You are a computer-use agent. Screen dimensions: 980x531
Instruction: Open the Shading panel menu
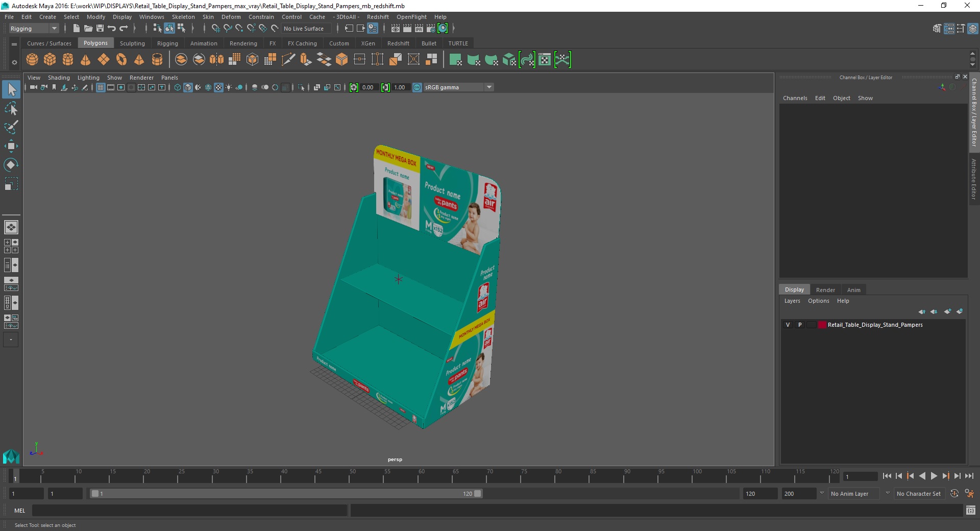click(59, 78)
